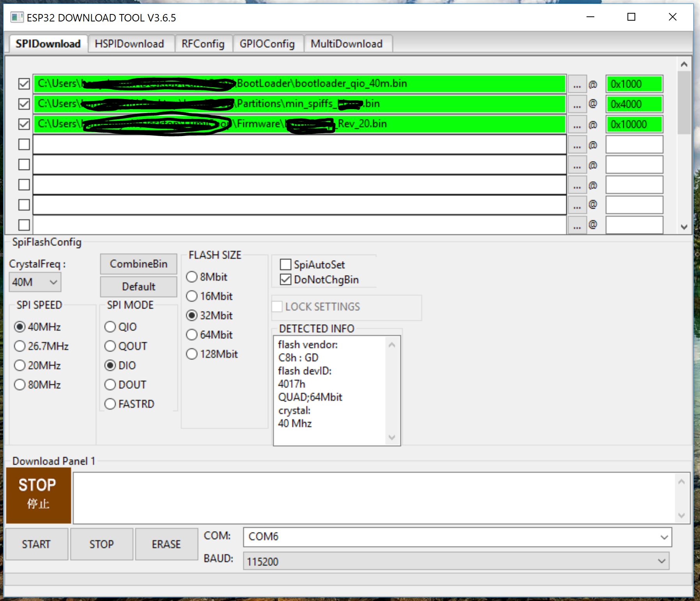Switch to the SPIDownload tab
The height and width of the screenshot is (601, 700).
pyautogui.click(x=48, y=44)
